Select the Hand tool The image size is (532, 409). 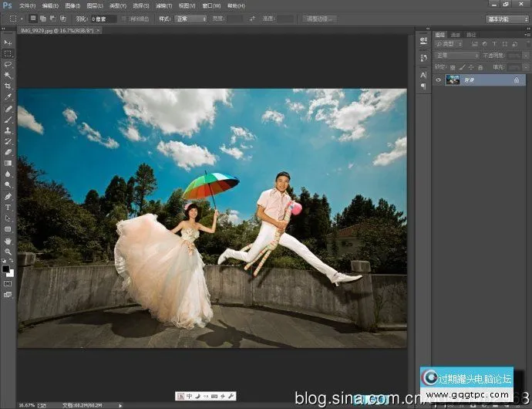pos(8,241)
